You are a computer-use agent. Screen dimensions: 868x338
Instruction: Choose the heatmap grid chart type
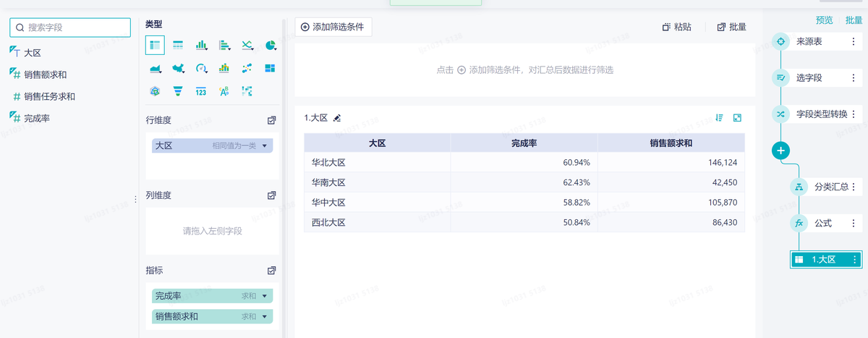[x=247, y=91]
